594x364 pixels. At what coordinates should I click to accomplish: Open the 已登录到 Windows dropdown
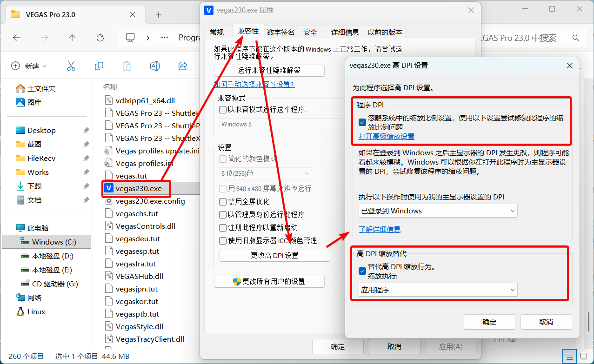point(438,210)
